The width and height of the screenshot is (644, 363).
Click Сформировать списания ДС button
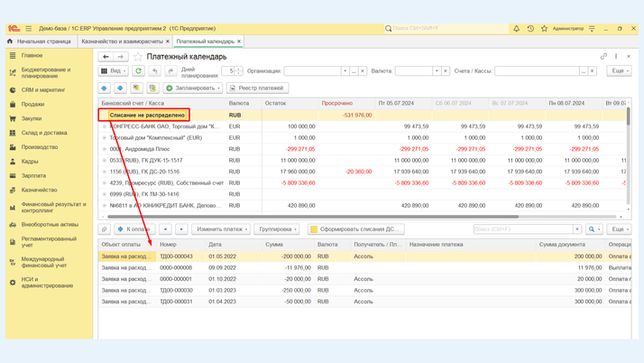pyautogui.click(x=355, y=229)
